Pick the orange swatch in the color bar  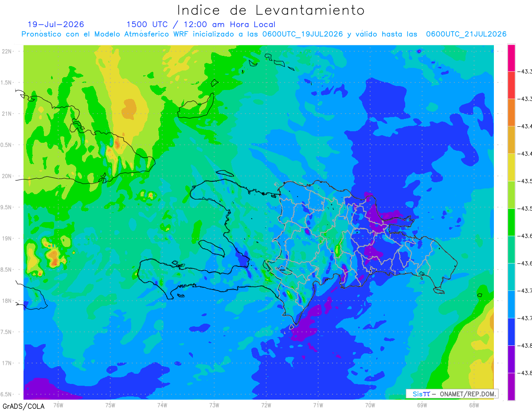pos(511,113)
